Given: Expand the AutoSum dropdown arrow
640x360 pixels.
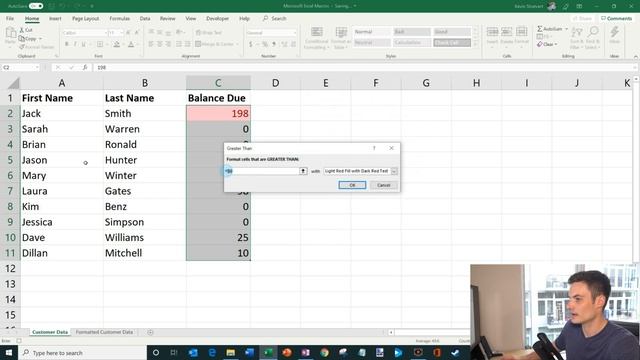Looking at the screenshot, I should 566,29.
